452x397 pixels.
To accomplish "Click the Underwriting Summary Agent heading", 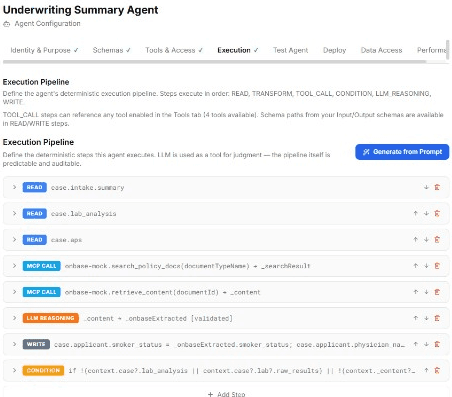I will pos(81,10).
